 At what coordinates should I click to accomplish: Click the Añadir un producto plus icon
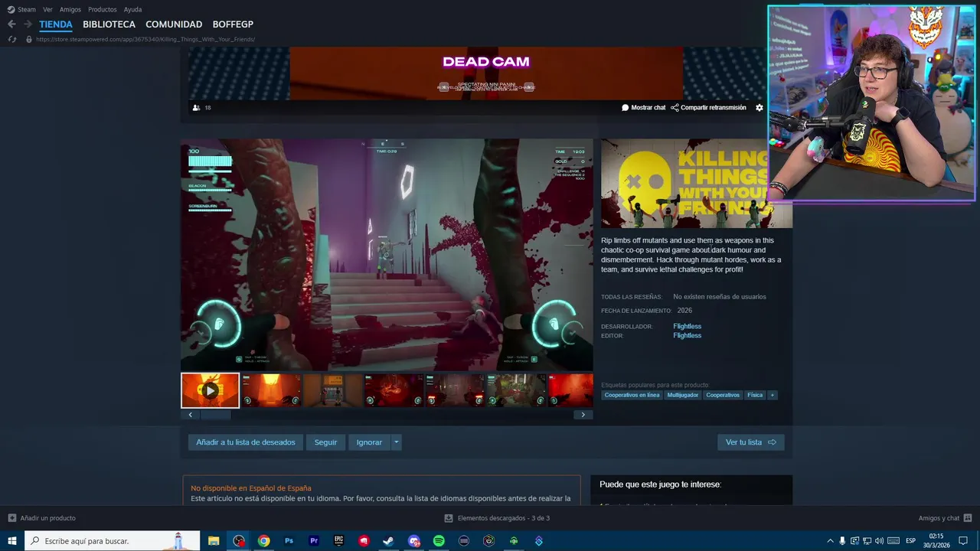pyautogui.click(x=11, y=518)
